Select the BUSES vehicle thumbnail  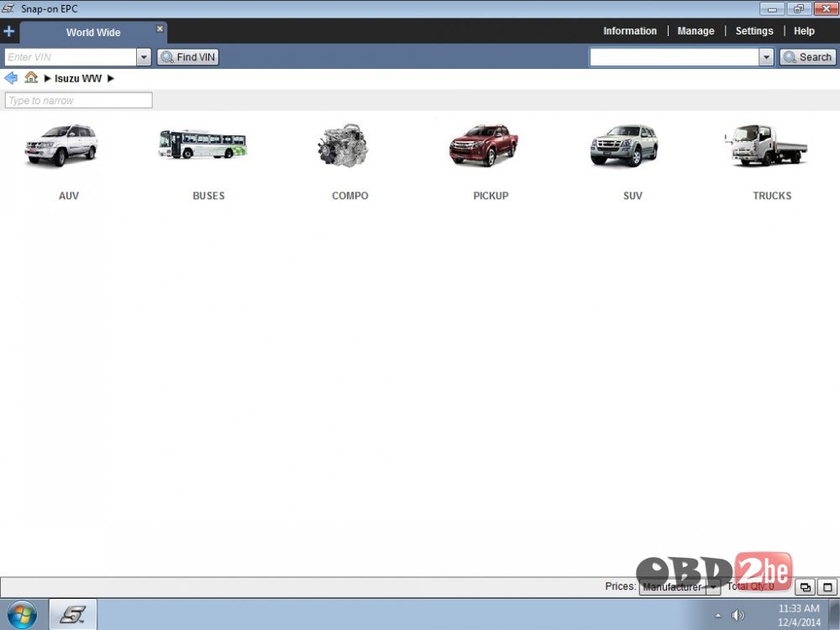[x=202, y=144]
